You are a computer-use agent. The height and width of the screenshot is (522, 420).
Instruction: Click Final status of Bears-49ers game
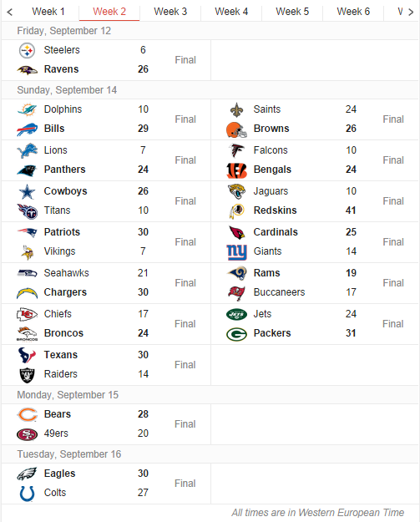185,424
